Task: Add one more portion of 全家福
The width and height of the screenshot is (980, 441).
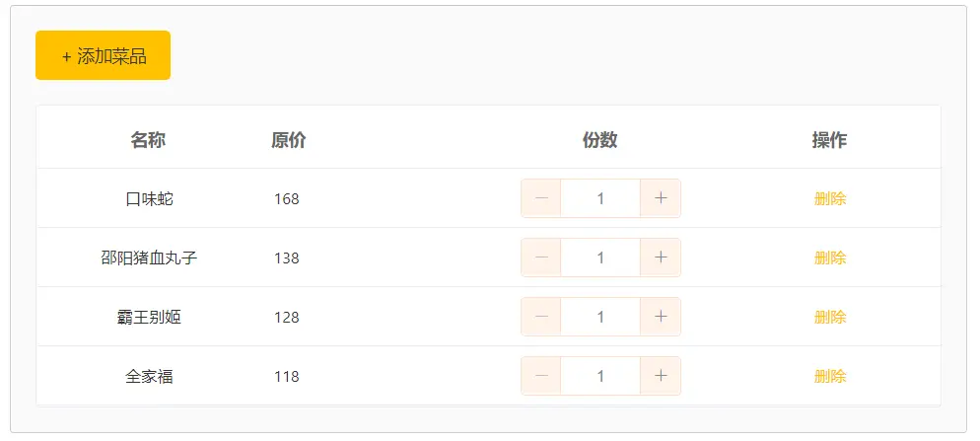Action: 661,375
